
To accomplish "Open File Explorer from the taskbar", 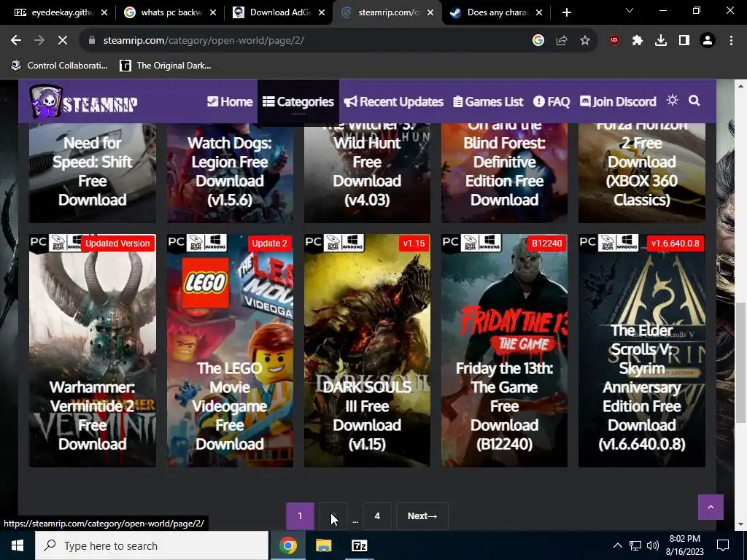I will pyautogui.click(x=323, y=545).
